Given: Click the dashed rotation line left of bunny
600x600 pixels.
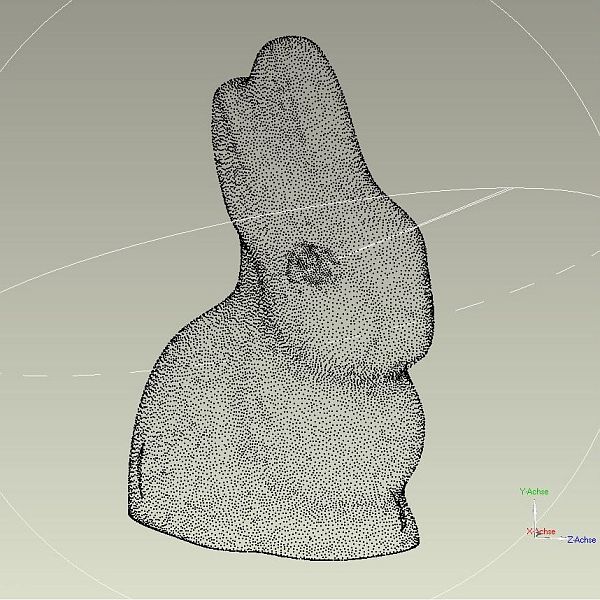Looking at the screenshot, I should 60,375.
